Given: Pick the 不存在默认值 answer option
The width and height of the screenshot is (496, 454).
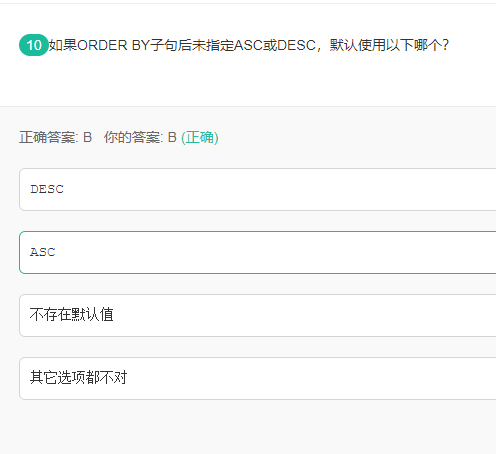Looking at the screenshot, I should 258,315.
